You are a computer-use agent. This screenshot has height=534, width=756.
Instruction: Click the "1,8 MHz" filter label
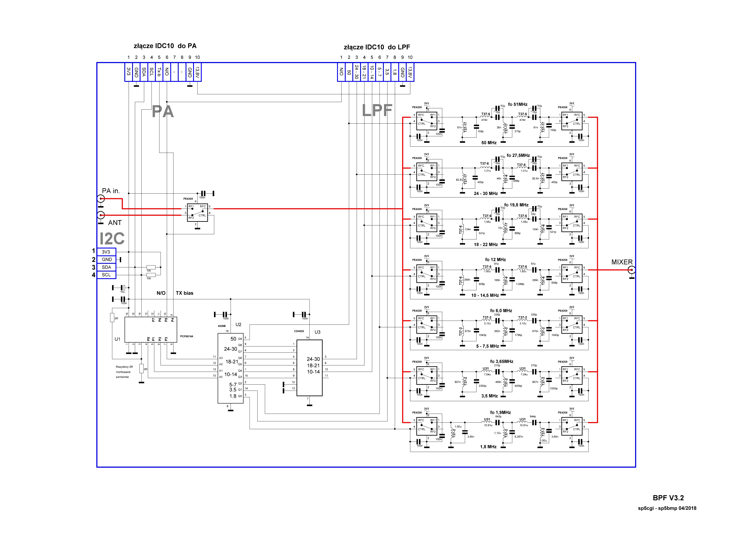tap(488, 447)
